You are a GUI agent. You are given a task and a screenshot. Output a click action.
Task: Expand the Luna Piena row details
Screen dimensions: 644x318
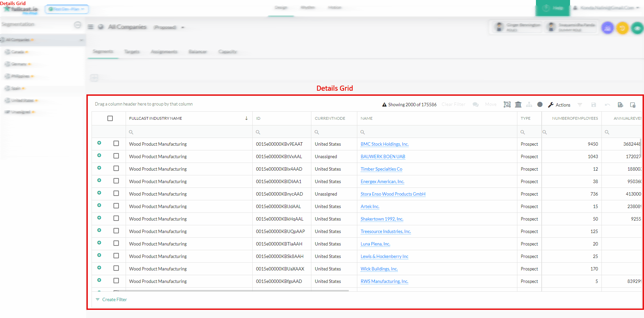(99, 243)
